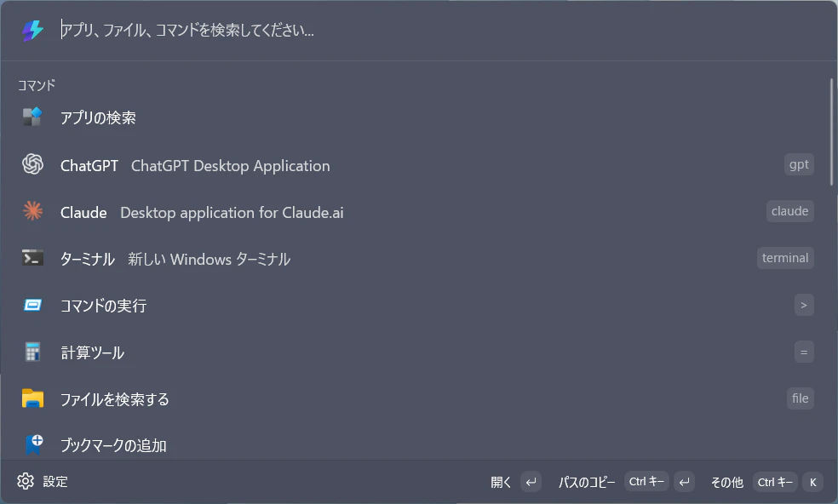Click the 新しい Windows ターミナル subtitle

click(209, 259)
